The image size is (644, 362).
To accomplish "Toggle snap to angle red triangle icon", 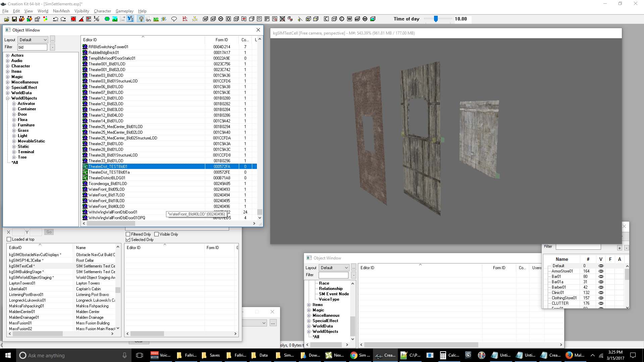I will (x=81, y=19).
